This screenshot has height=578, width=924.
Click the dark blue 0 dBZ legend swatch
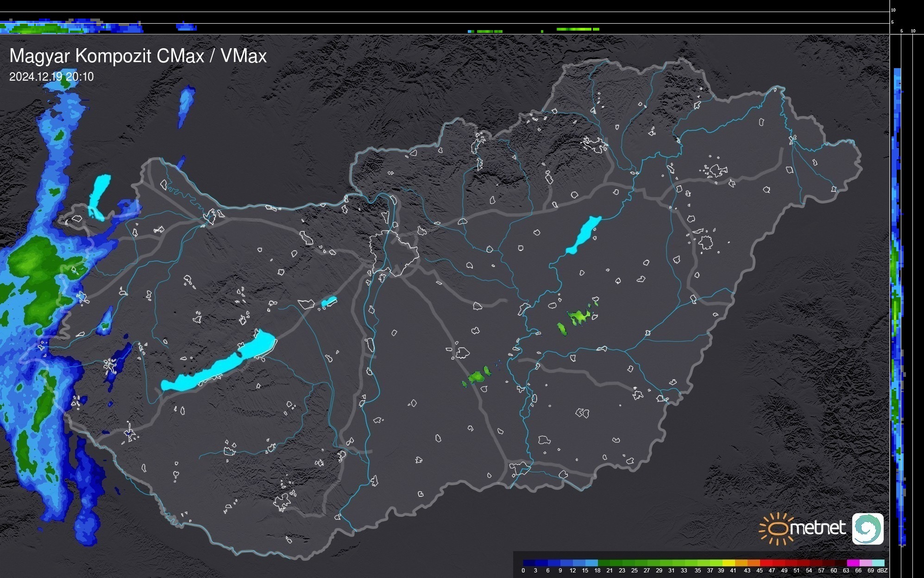[526, 563]
